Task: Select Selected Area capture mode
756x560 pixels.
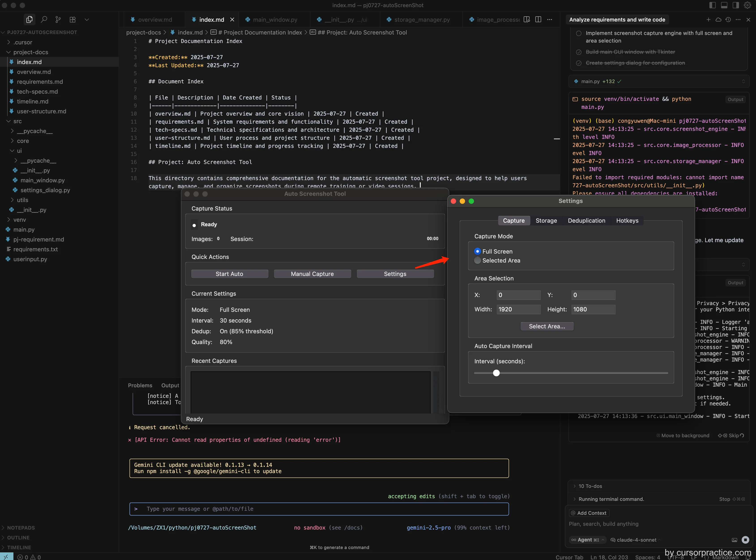Action: (478, 260)
